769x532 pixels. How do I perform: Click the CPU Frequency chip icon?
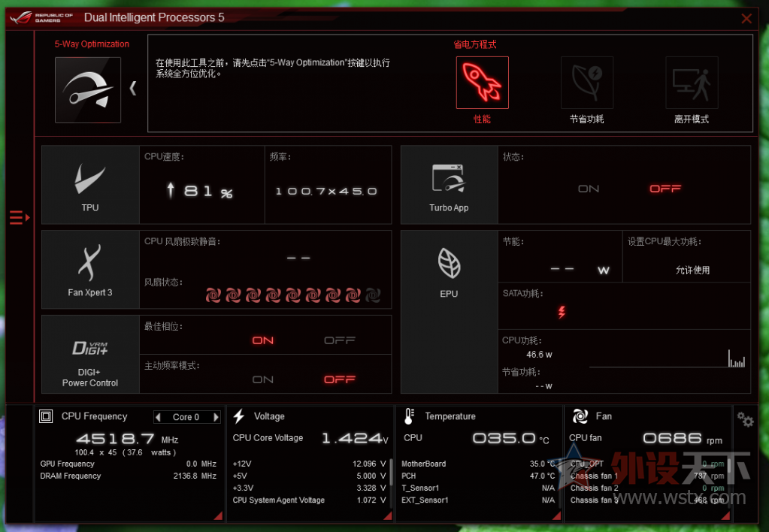(x=46, y=416)
